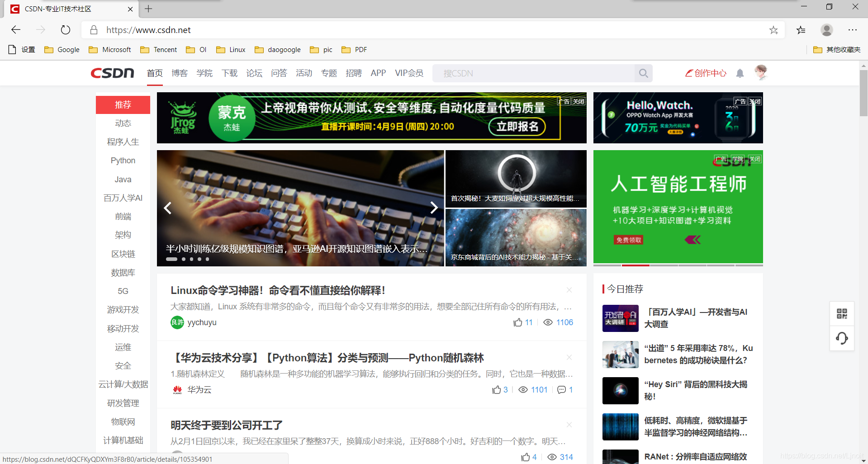The image size is (868, 464).
Task: Open the browser settings ellipsis menu
Action: (x=853, y=30)
